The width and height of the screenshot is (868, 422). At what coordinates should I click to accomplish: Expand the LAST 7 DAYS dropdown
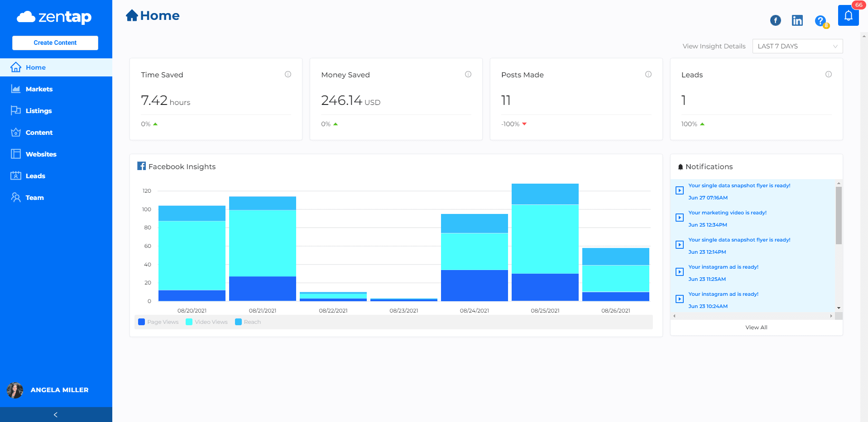click(x=797, y=46)
